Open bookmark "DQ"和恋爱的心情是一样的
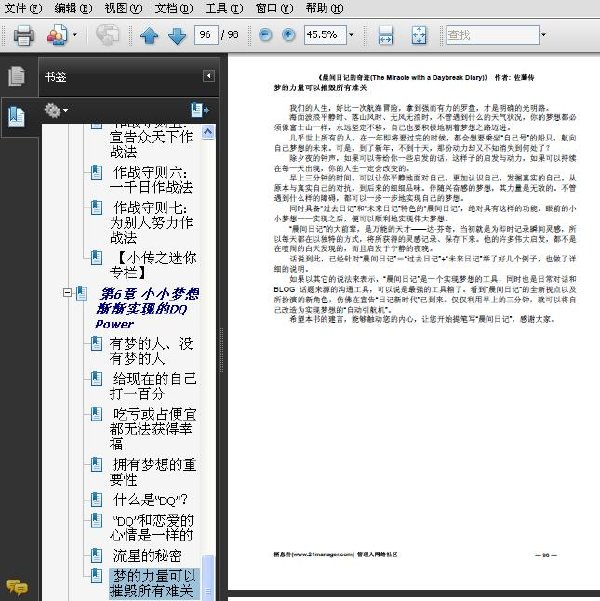This screenshot has width=600, height=601. tap(152, 527)
